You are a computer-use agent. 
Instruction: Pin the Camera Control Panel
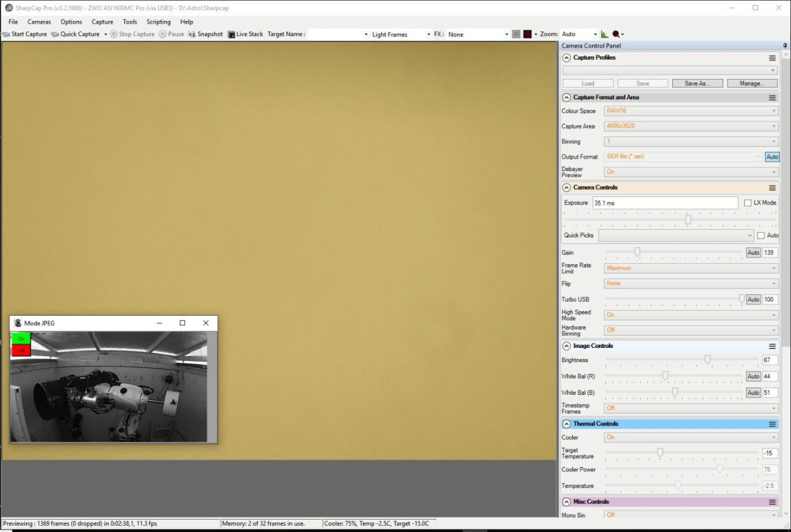click(x=785, y=46)
